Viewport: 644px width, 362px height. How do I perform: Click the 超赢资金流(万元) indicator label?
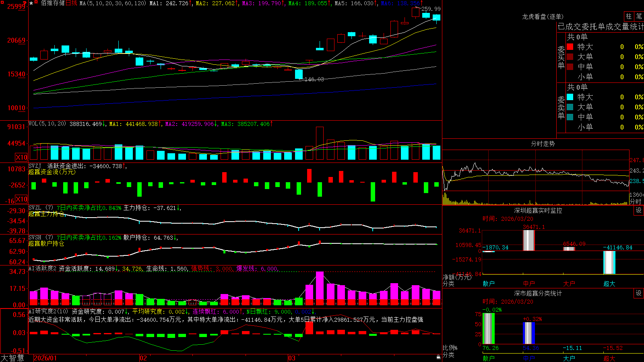(x=52, y=172)
